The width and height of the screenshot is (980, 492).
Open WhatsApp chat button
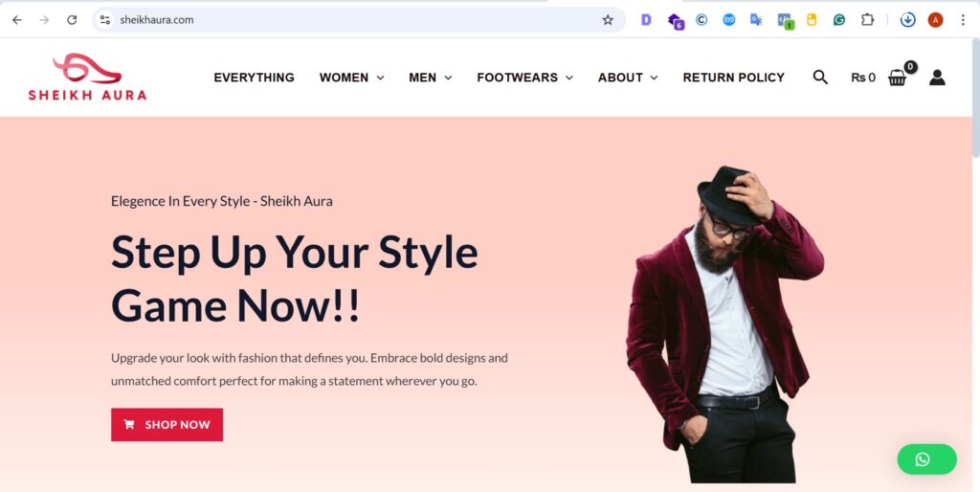point(926,459)
